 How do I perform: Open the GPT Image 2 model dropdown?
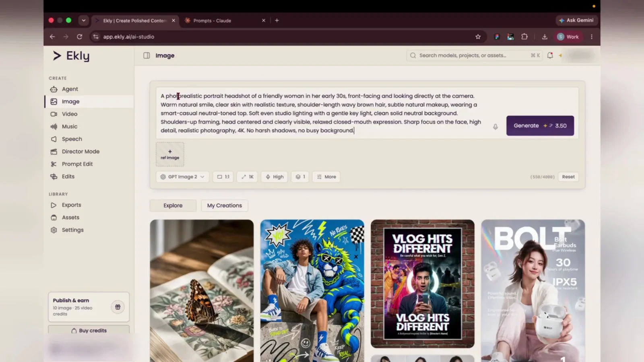(x=182, y=177)
